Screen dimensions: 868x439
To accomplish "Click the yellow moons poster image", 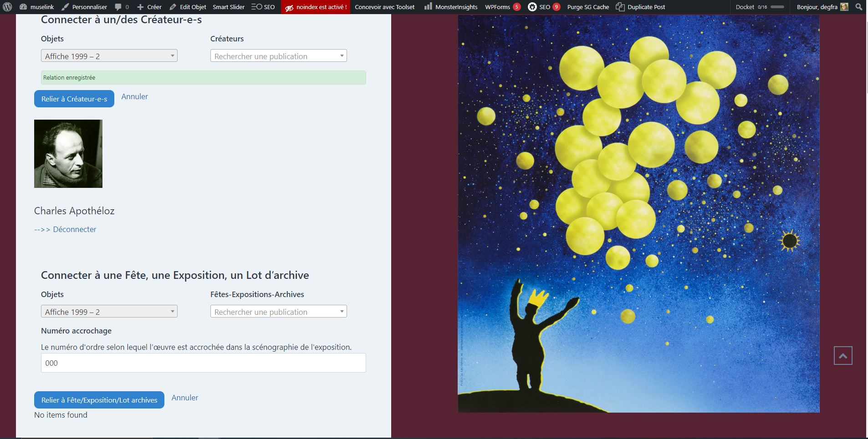I will pos(638,214).
